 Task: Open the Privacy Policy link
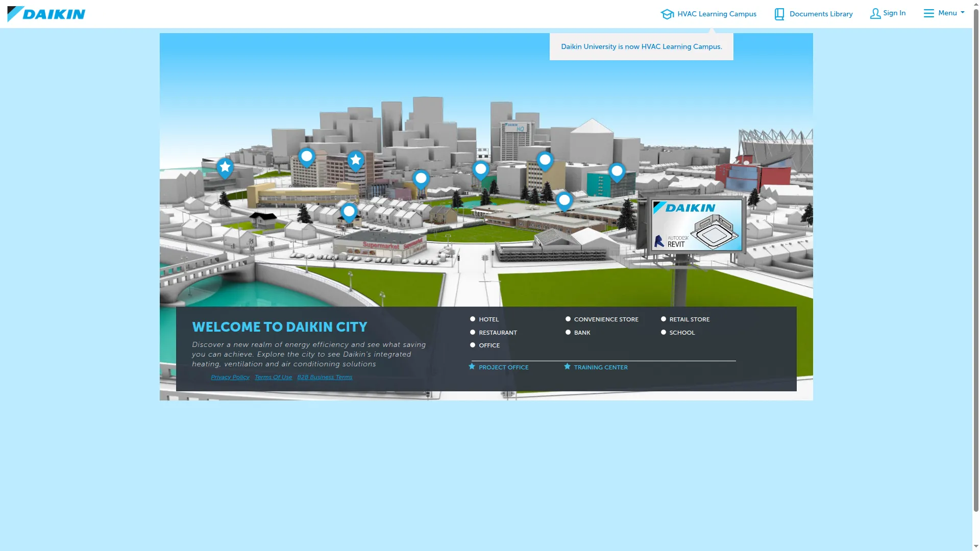click(x=230, y=377)
